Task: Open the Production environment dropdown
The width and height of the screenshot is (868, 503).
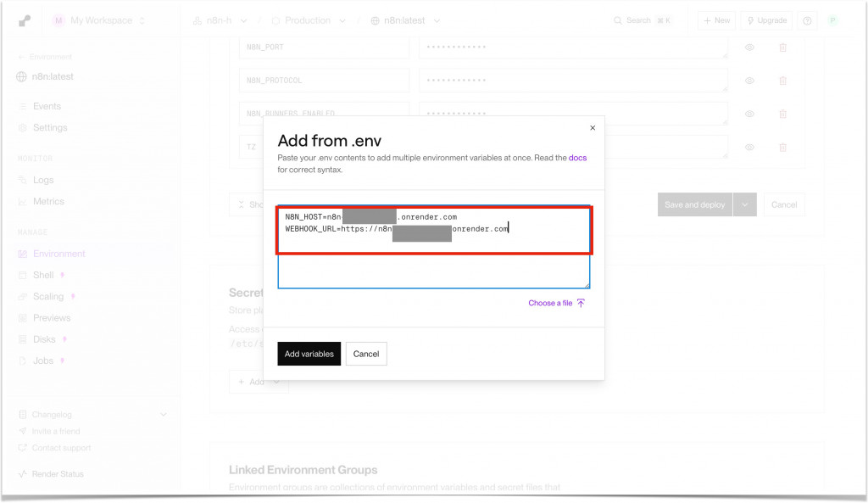Action: point(309,20)
